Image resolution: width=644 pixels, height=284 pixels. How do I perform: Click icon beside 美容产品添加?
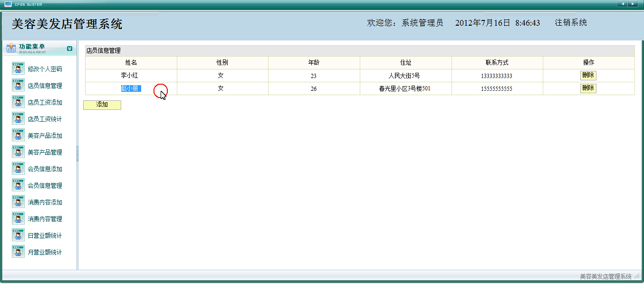click(18, 136)
